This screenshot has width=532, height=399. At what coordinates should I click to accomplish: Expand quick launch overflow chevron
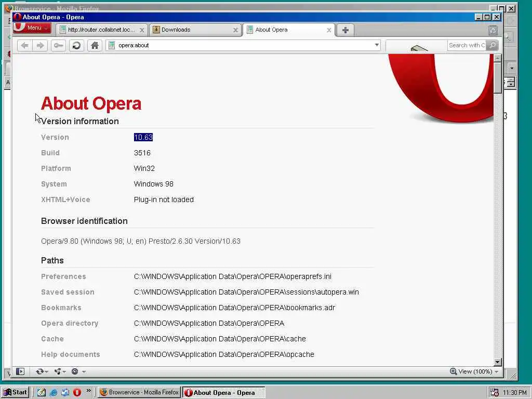88,391
